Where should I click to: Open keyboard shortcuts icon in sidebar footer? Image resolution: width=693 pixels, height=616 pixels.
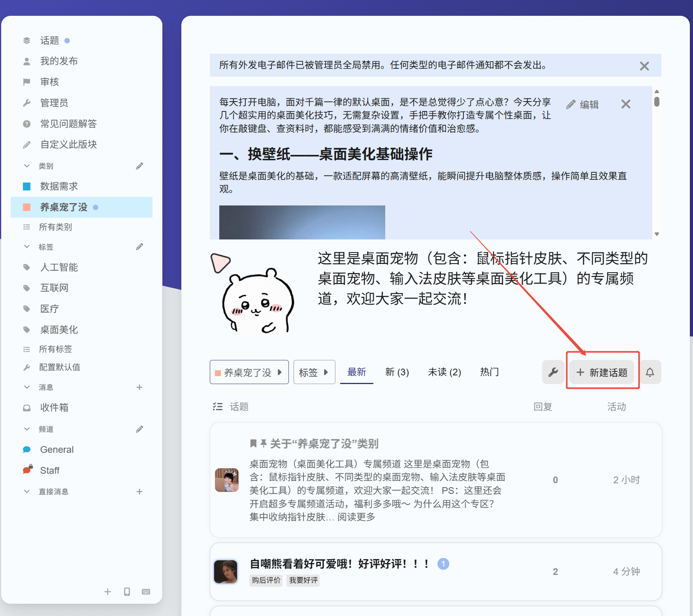(x=146, y=592)
